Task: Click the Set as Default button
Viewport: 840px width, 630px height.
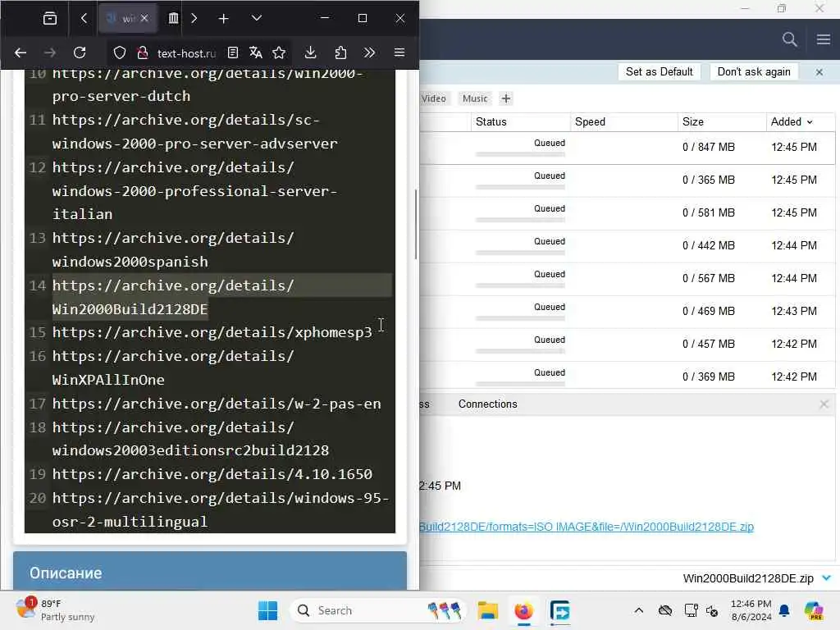Action: click(x=659, y=72)
